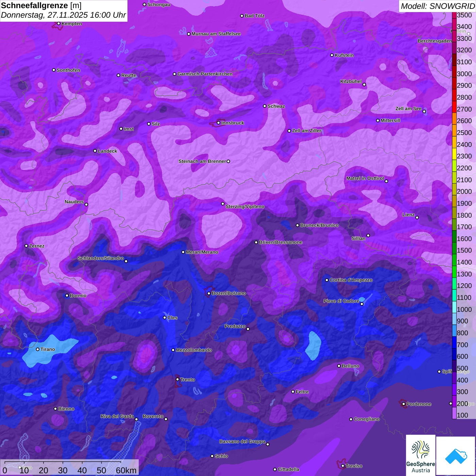476x476 pixels.
Task: Click the Bruneck/Brunico label
Action: click(x=319, y=225)
